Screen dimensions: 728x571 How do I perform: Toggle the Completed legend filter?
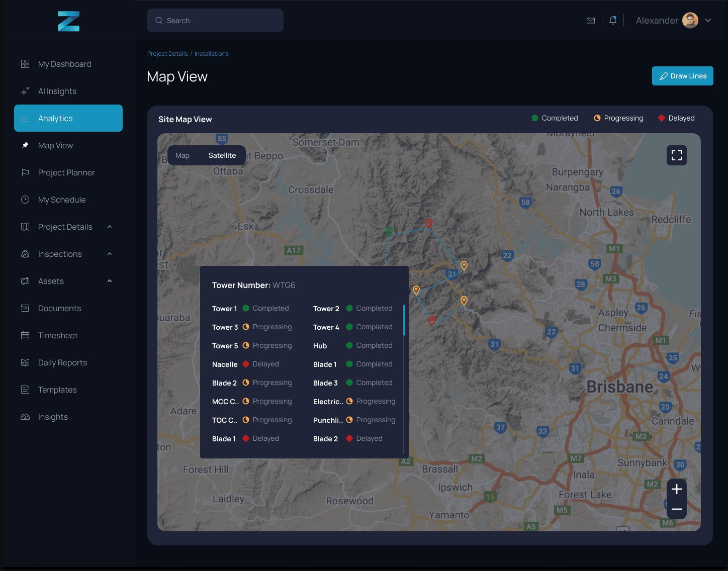[x=555, y=118]
